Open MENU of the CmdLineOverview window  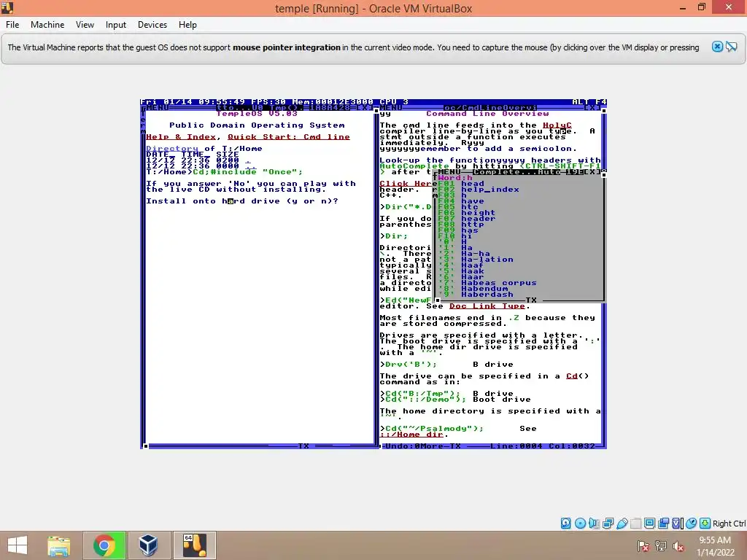point(391,108)
